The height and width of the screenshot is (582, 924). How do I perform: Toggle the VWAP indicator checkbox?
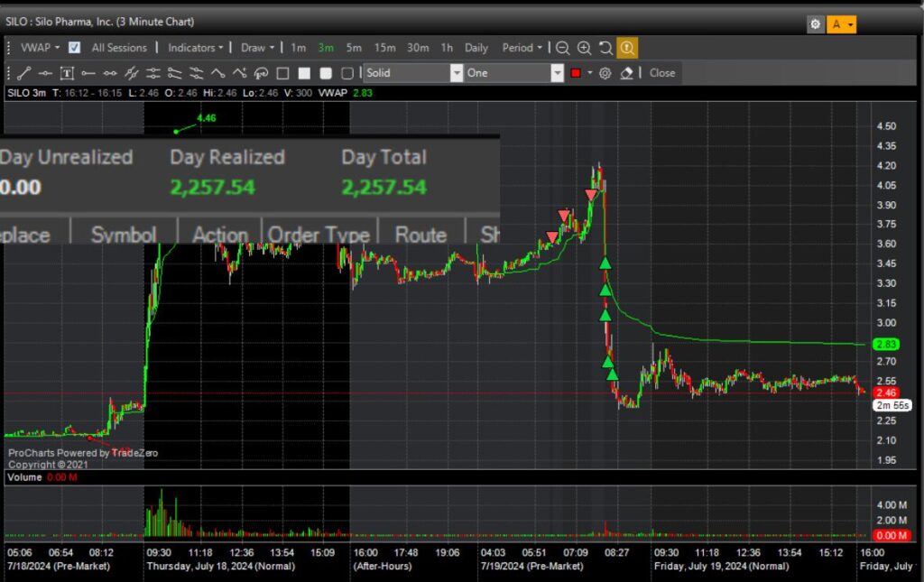(74, 48)
